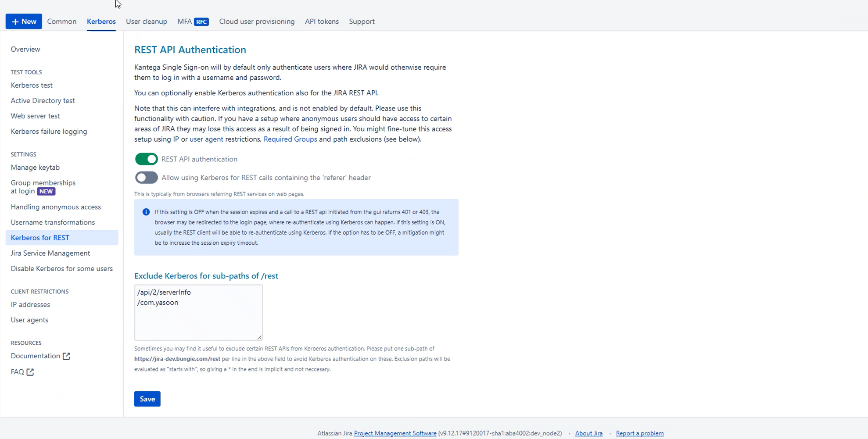Viewport: 868px width, 439px height.
Task: Click the external link icon beside Documentation
Action: coord(66,356)
